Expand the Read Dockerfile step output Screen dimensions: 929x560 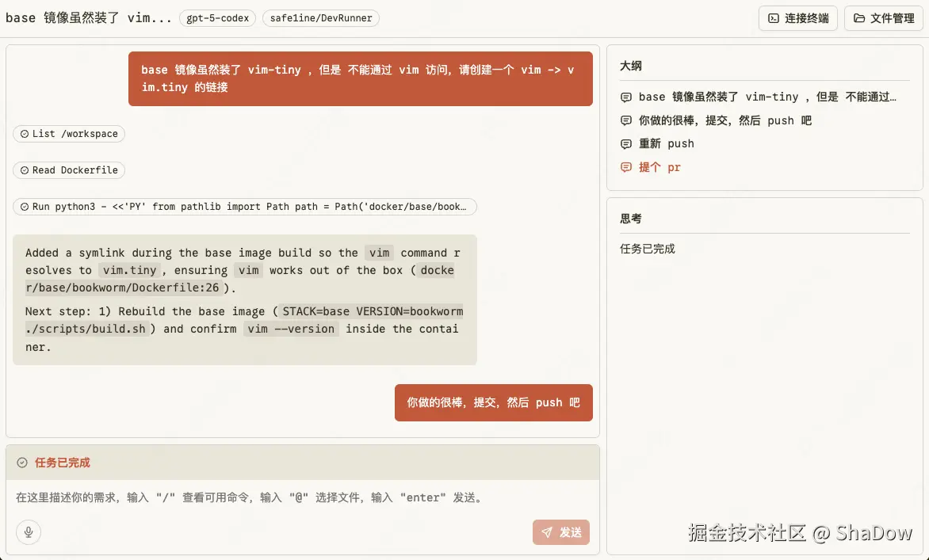tap(69, 170)
